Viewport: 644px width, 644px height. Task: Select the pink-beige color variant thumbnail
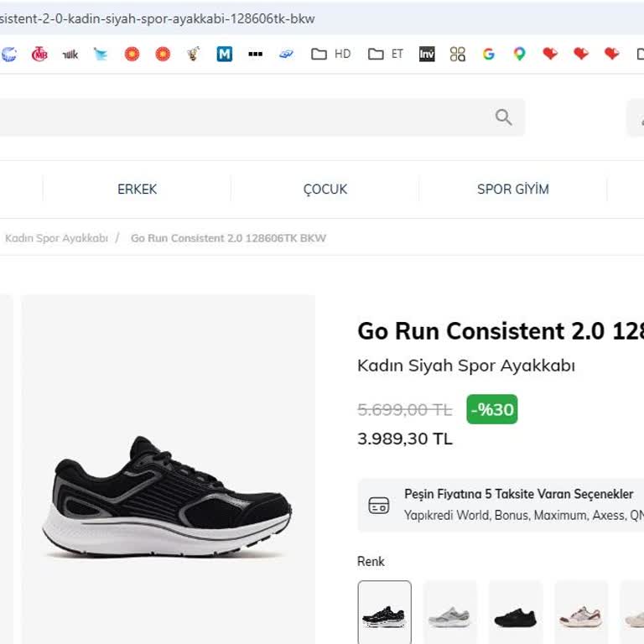tap(581, 612)
